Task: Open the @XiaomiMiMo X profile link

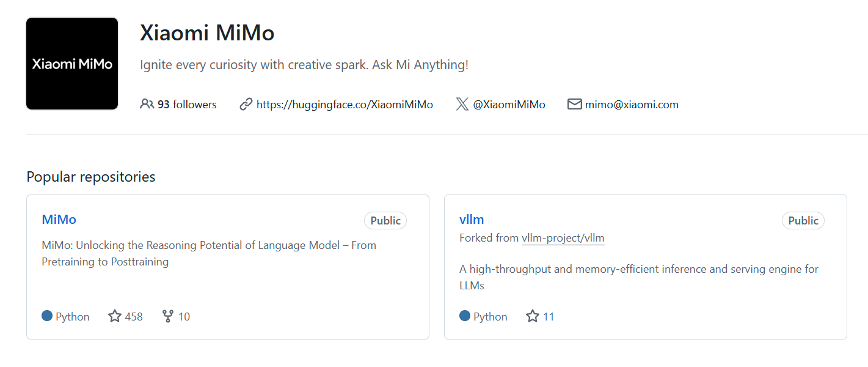Action: coord(509,105)
